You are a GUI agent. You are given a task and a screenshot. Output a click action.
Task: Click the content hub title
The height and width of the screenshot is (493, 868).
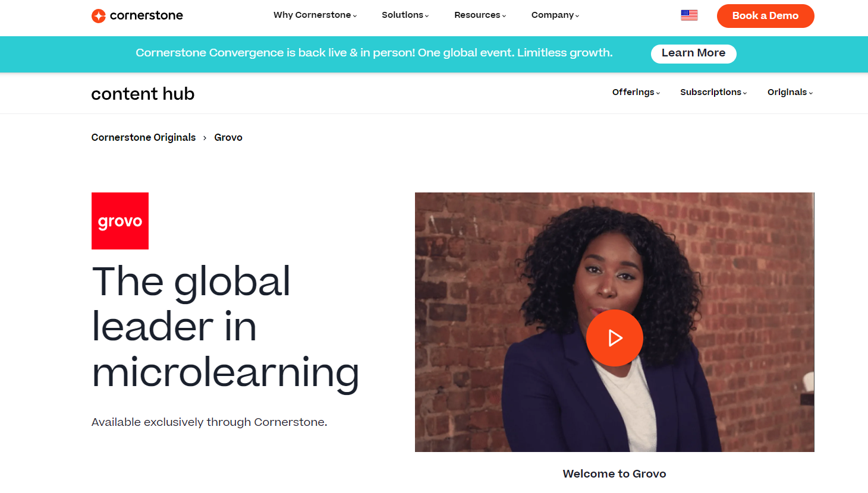point(143,94)
